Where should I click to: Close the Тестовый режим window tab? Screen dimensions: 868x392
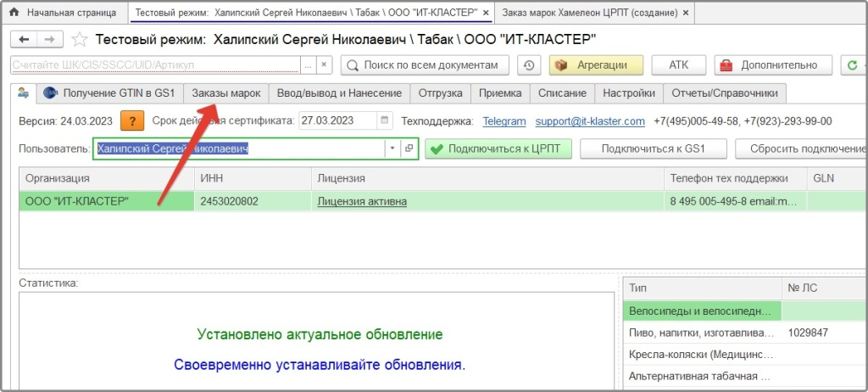[486, 12]
